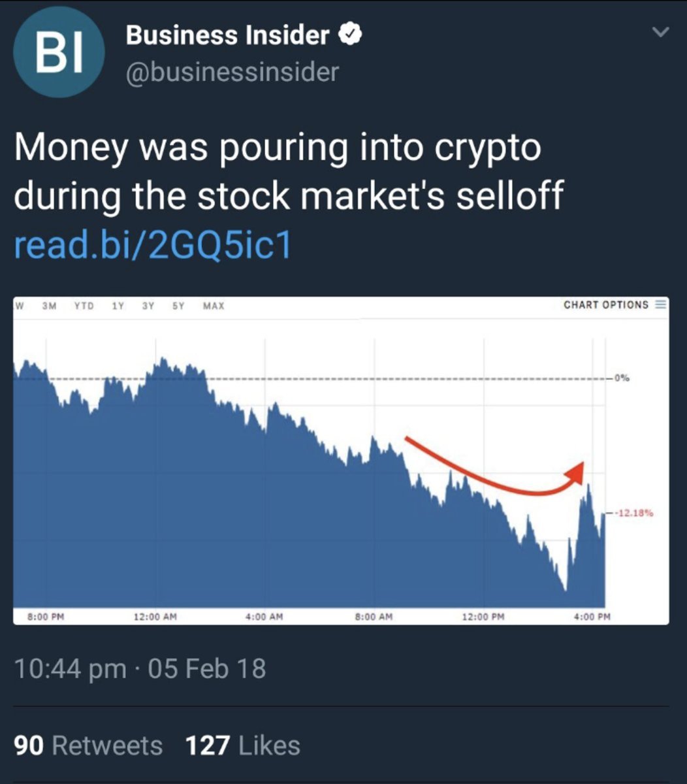
Task: Click the @businessinsider handle
Action: [232, 72]
